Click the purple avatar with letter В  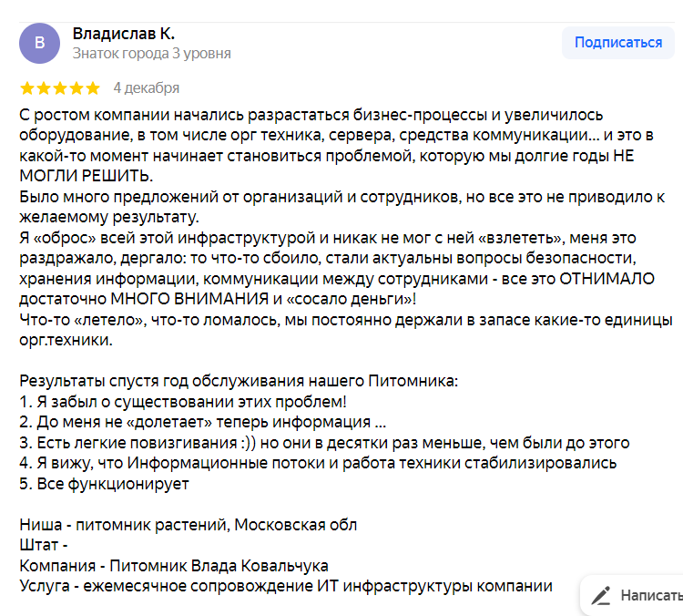pos(39,43)
